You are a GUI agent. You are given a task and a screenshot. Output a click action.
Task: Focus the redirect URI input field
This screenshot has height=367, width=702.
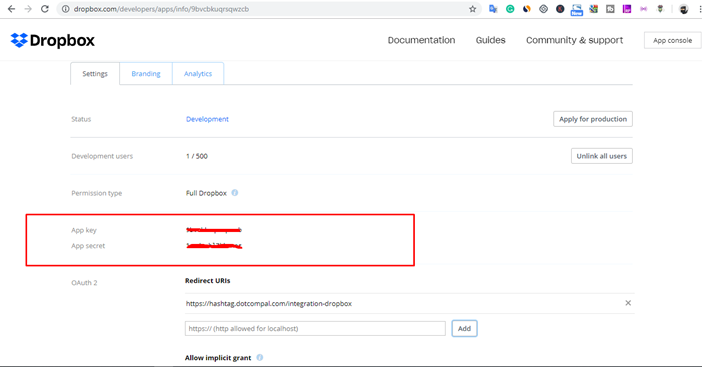(x=315, y=329)
